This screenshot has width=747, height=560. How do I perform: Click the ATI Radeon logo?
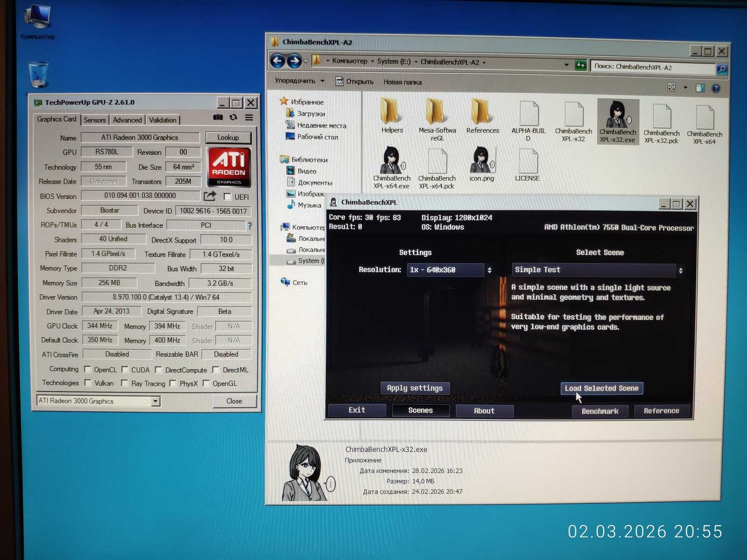[x=229, y=168]
